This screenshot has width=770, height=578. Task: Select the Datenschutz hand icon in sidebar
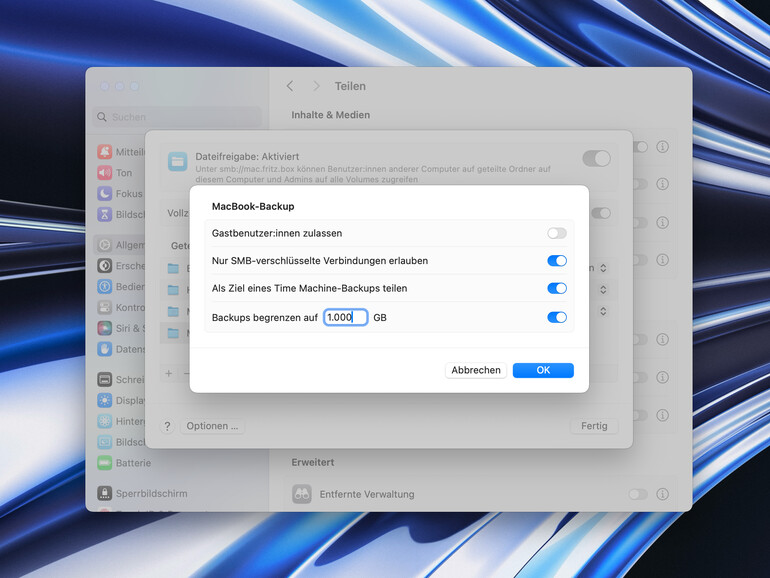(104, 349)
